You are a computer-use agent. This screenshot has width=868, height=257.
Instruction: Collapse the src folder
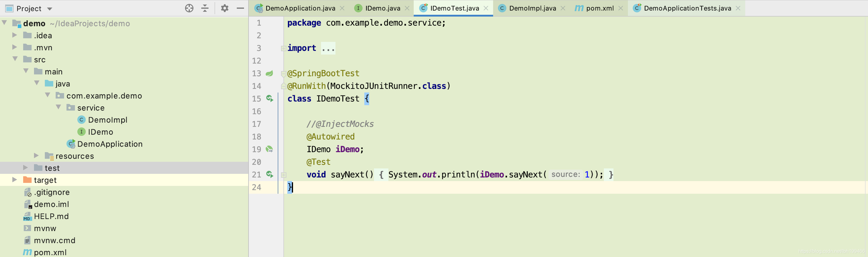tap(15, 59)
